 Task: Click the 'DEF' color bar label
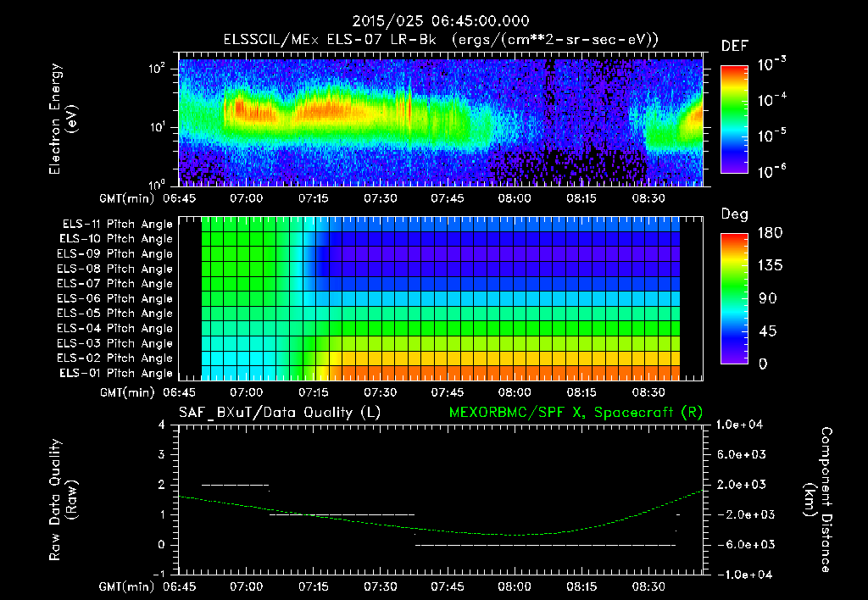click(734, 47)
